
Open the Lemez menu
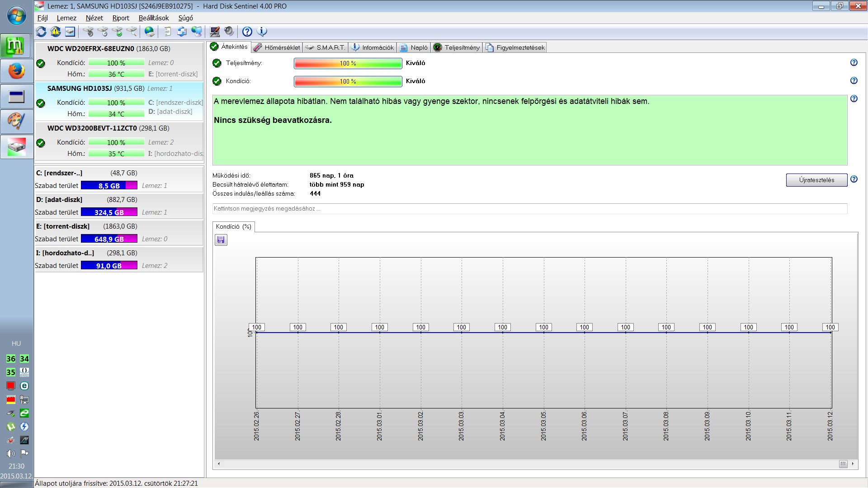point(66,18)
